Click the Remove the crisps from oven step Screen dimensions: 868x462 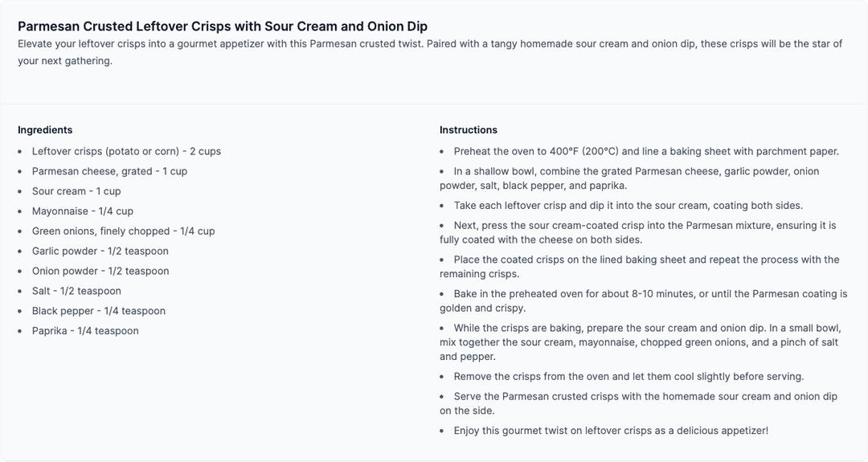628,377
